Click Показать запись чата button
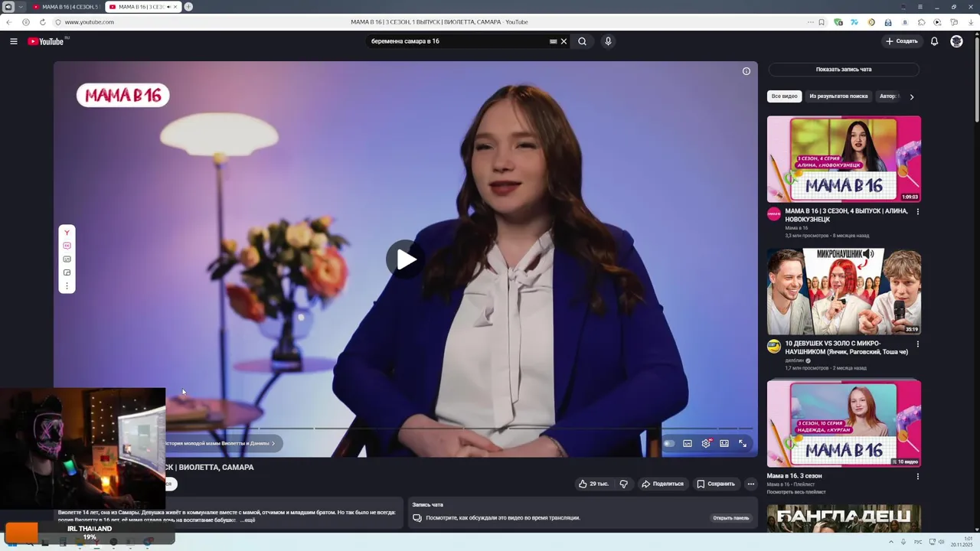 844,70
